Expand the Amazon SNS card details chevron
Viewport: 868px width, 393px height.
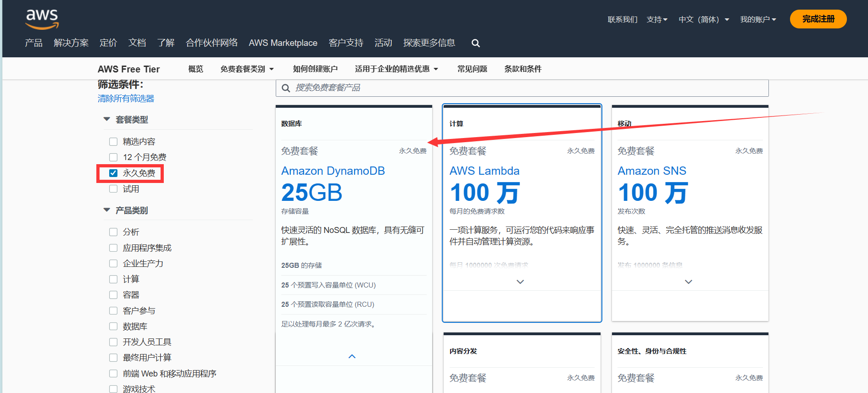tap(689, 282)
